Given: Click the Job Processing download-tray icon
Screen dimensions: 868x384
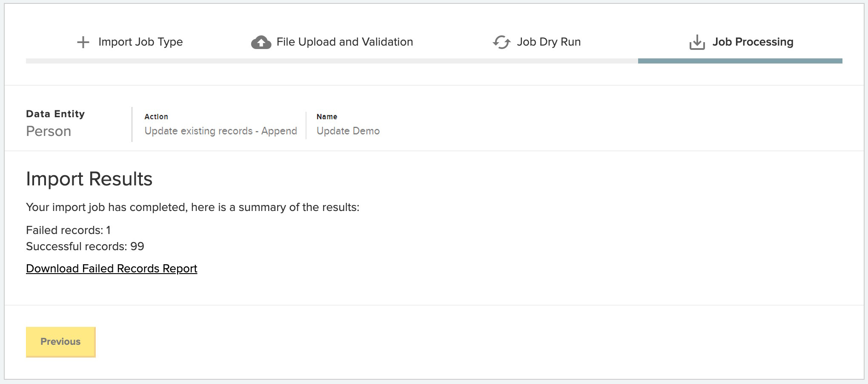Looking at the screenshot, I should click(x=697, y=42).
